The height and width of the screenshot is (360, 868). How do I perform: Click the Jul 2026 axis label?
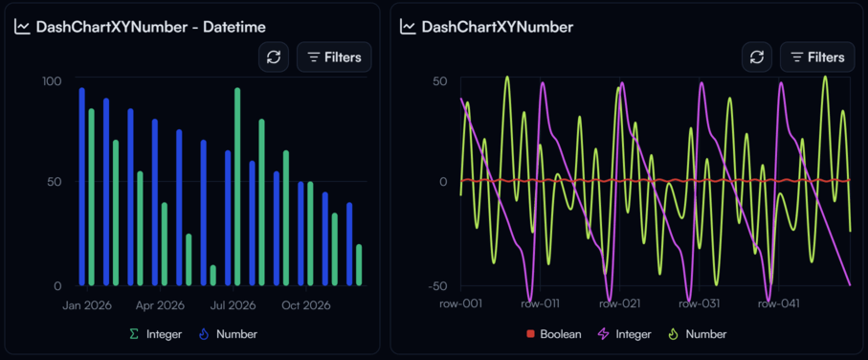coord(234,305)
